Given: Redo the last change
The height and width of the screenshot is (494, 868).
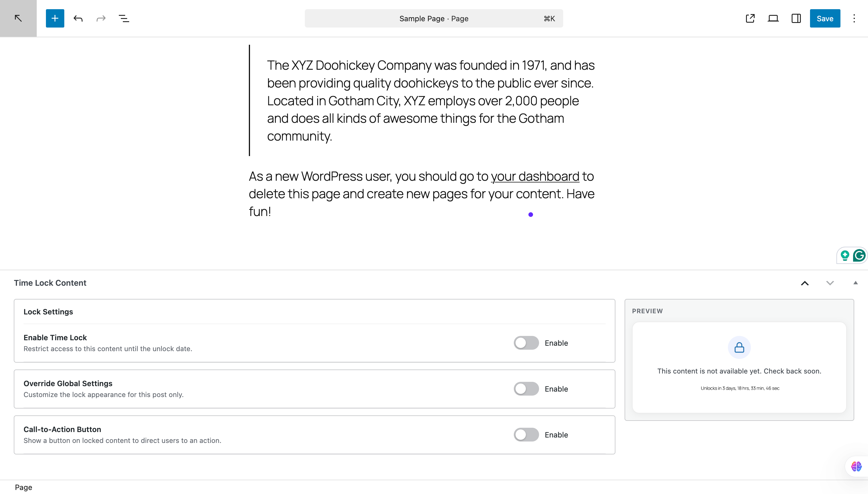Looking at the screenshot, I should (100, 18).
